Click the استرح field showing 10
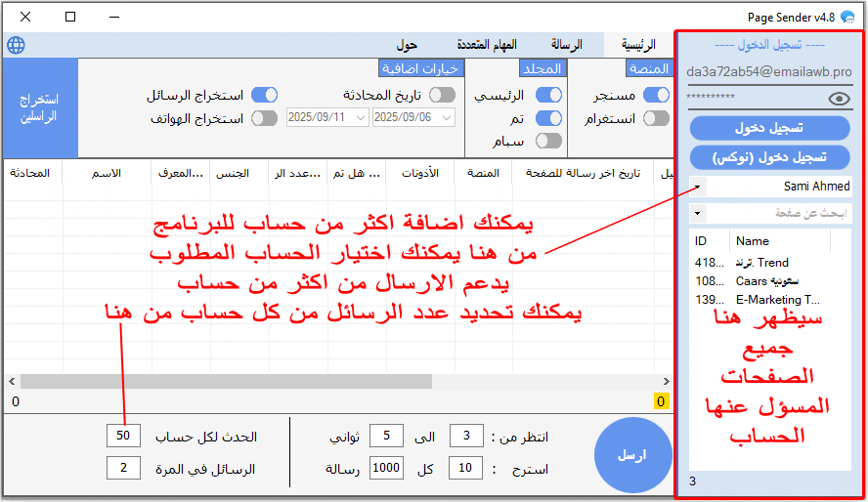Viewport: 868px width, 502px height. pos(465,468)
